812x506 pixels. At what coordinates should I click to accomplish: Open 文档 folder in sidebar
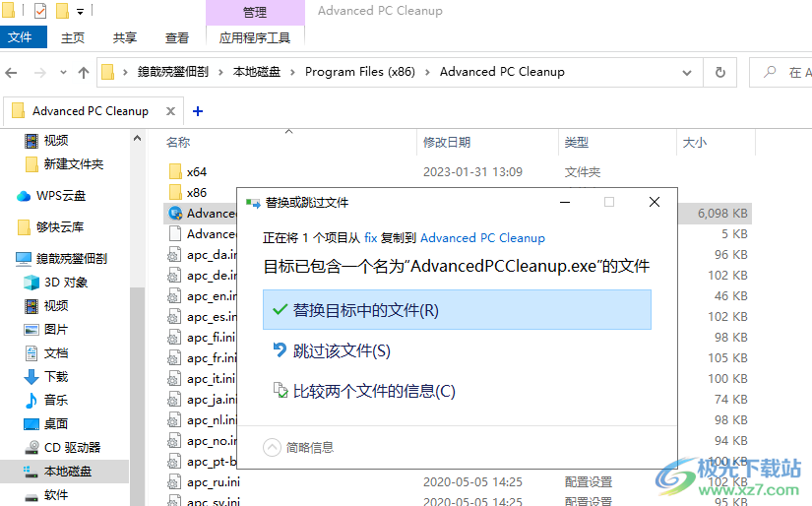coord(56,353)
